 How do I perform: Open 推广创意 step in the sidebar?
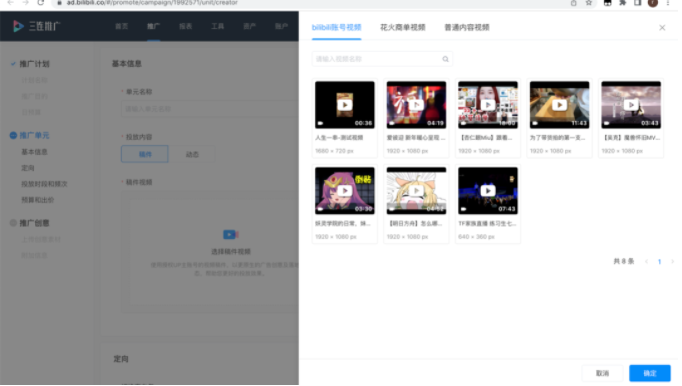34,223
